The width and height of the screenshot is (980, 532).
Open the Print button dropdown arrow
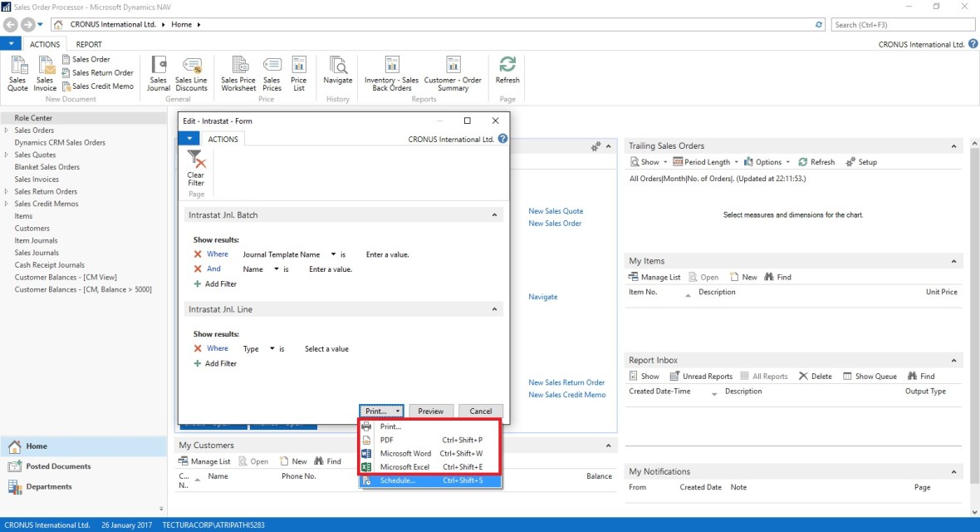click(399, 411)
